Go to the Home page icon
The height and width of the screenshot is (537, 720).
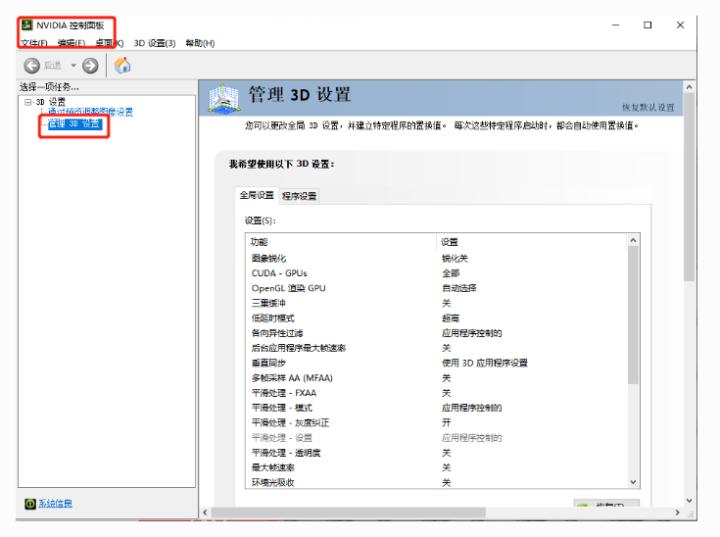click(122, 65)
